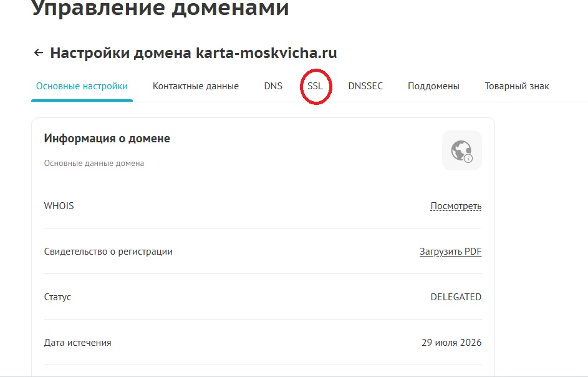Click the Дата истечения row label

pyautogui.click(x=77, y=343)
